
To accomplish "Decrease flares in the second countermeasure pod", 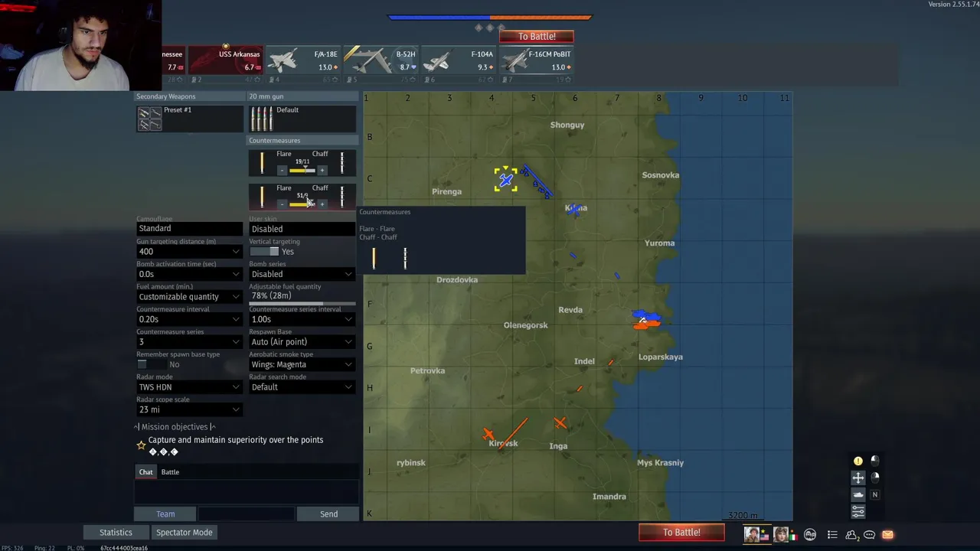I will click(x=282, y=204).
